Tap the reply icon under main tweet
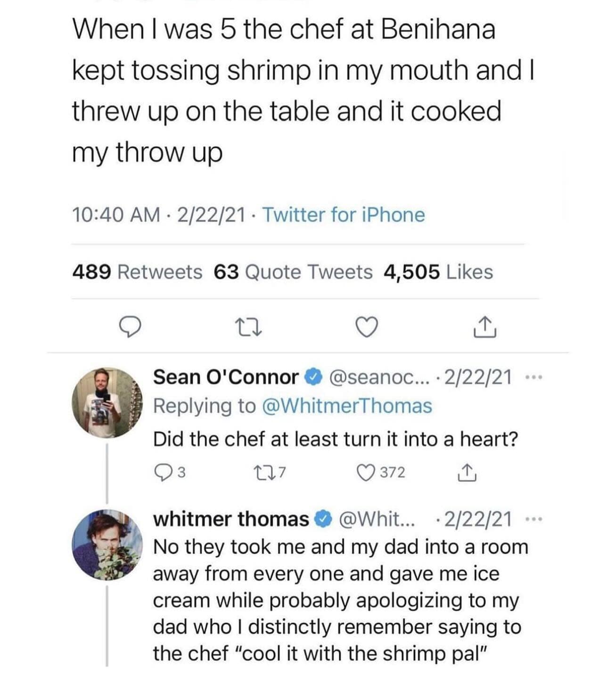Viewport: 616px width, 683px height. 130,327
